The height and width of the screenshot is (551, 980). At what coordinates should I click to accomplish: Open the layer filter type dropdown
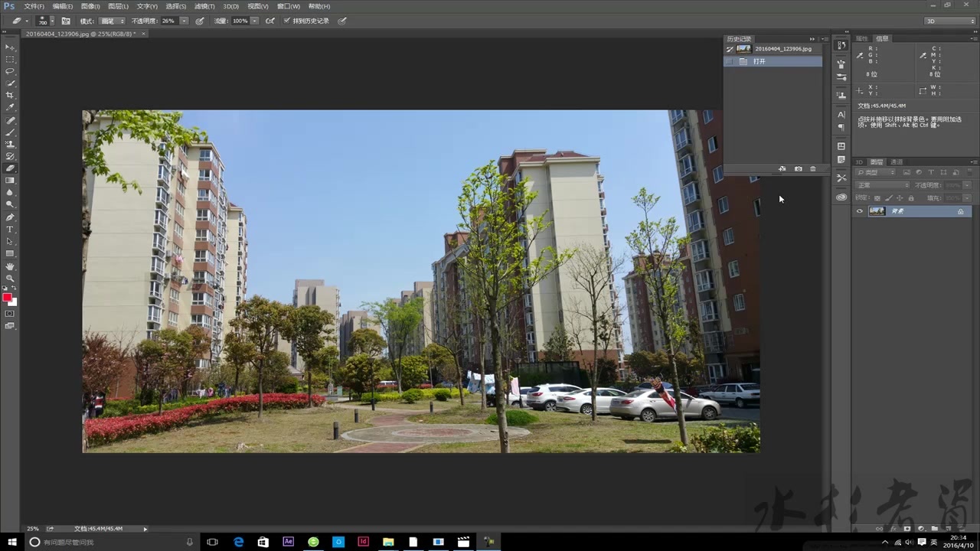(876, 172)
